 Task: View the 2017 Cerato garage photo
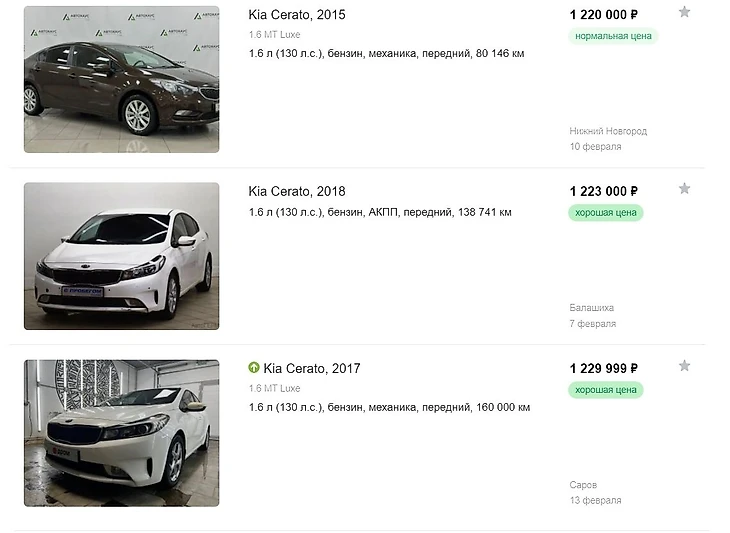point(121,432)
